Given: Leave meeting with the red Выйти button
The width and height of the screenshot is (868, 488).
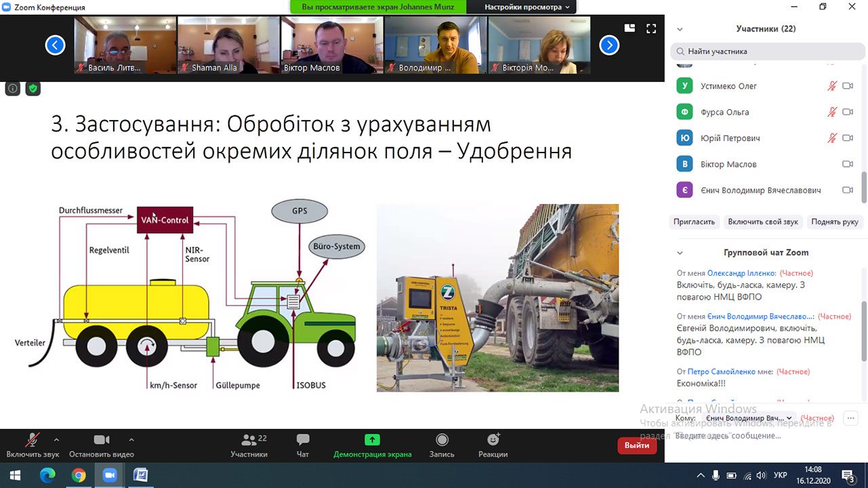Looking at the screenshot, I should click(x=637, y=445).
